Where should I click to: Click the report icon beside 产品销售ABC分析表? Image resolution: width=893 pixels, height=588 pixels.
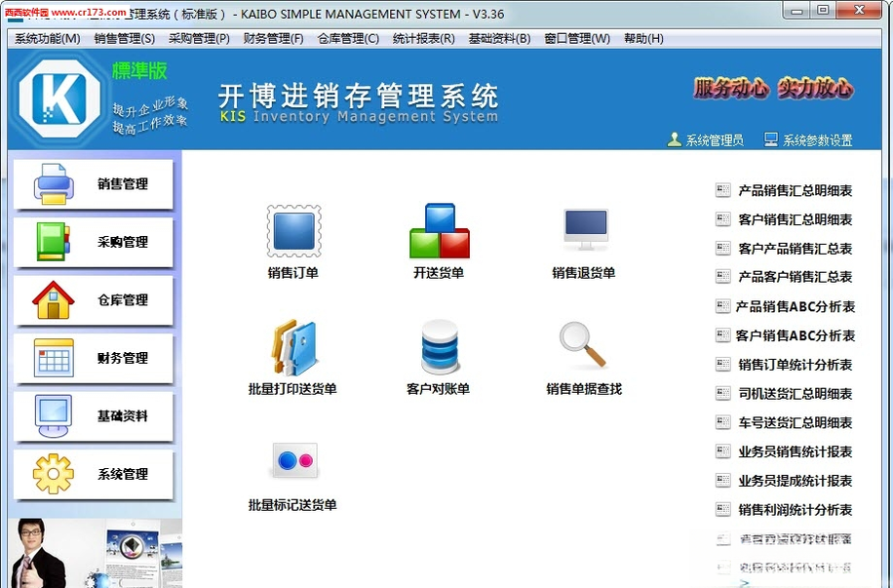723,306
